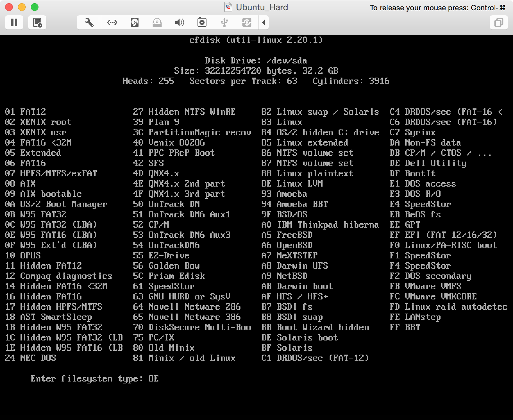The image size is (513, 420).
Task: Click 'A6 OpenBSD' entry
Action: pos(287,245)
